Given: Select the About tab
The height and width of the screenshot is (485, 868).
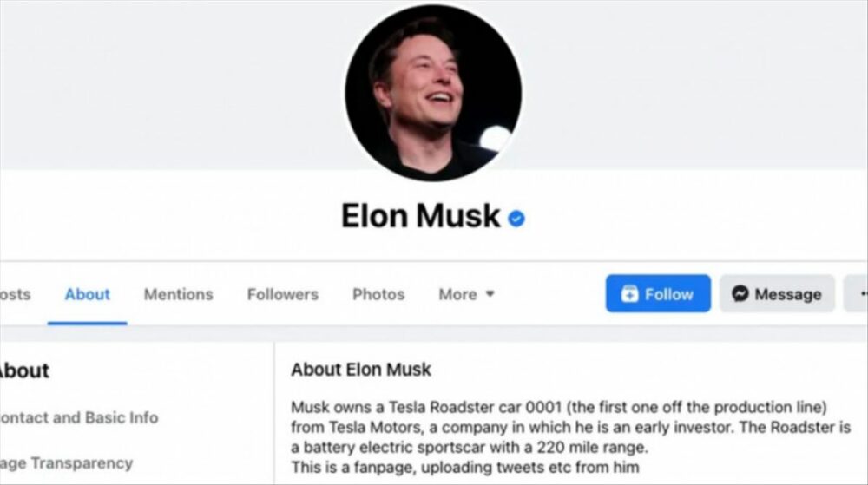Looking at the screenshot, I should (x=88, y=294).
